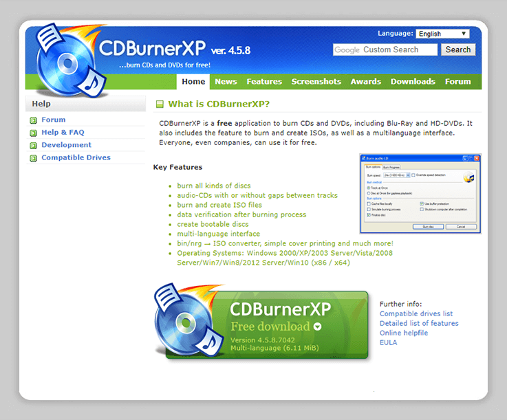Click 'data verification after burning process' text
The width and height of the screenshot is (507, 420).
[x=241, y=215]
